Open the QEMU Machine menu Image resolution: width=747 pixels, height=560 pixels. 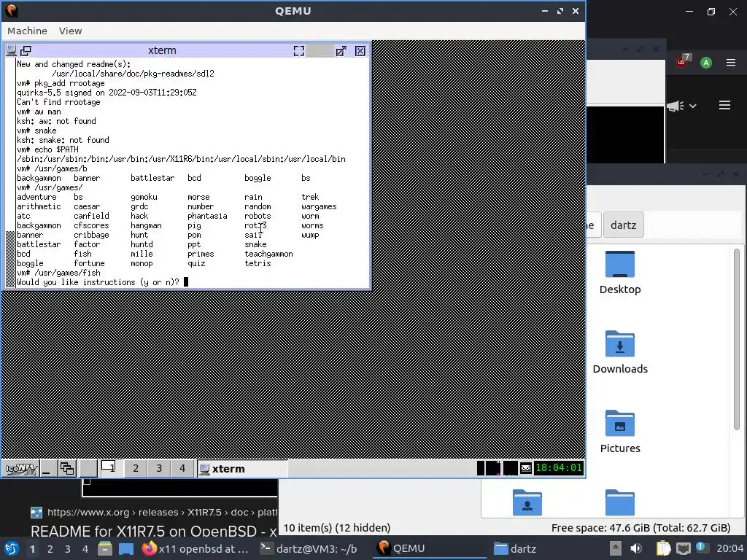pos(27,31)
